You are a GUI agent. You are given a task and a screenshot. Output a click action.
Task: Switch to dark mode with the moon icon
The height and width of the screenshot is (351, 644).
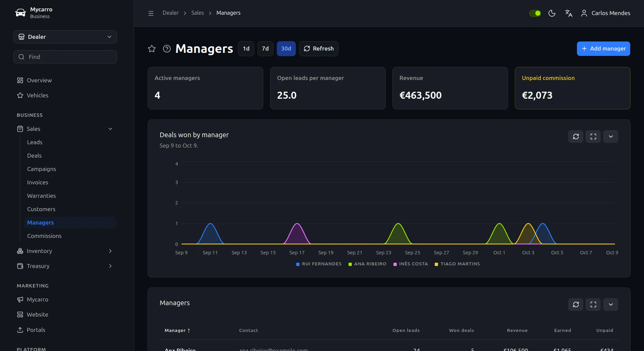point(552,13)
